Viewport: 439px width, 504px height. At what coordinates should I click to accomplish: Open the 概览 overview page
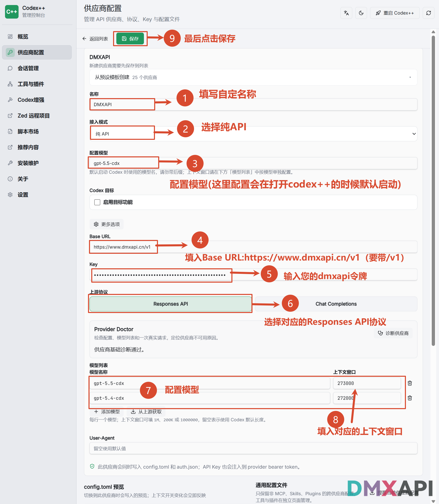(37, 37)
